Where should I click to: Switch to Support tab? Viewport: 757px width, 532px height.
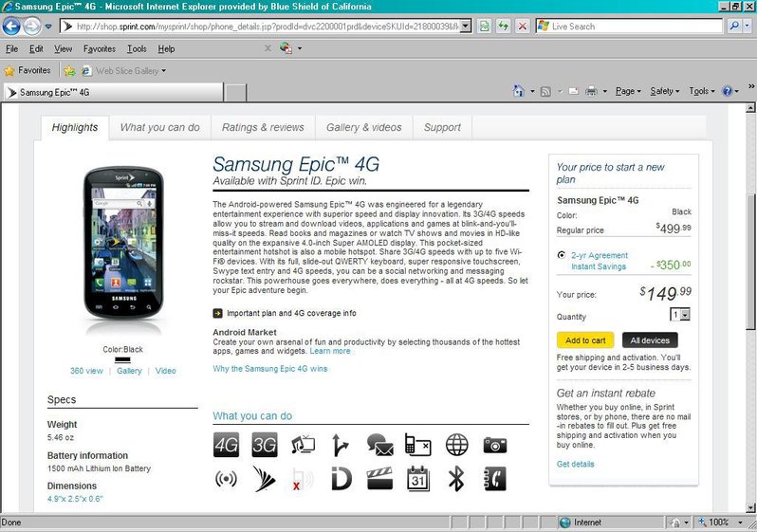pyautogui.click(x=442, y=127)
